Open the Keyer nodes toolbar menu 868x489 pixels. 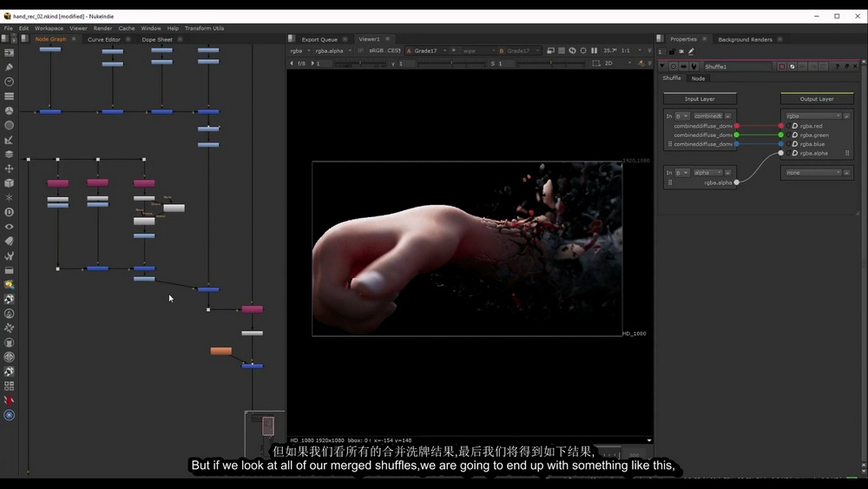pos(9,140)
